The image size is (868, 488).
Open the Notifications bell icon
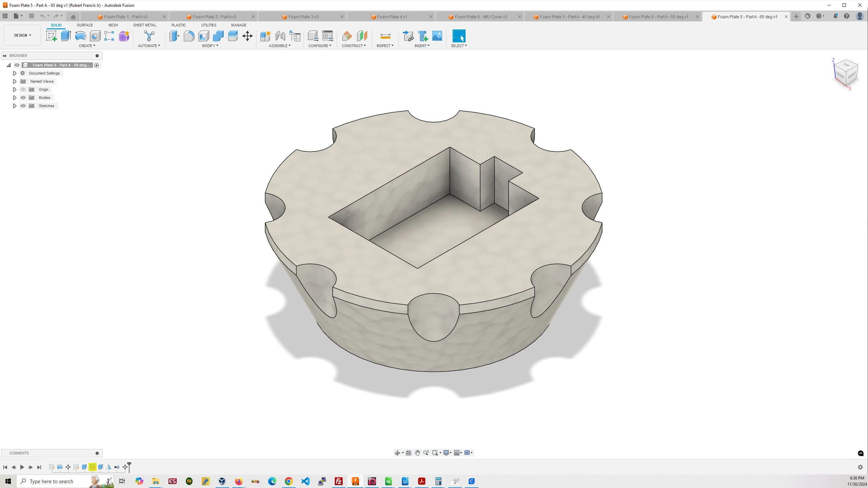coord(835,16)
